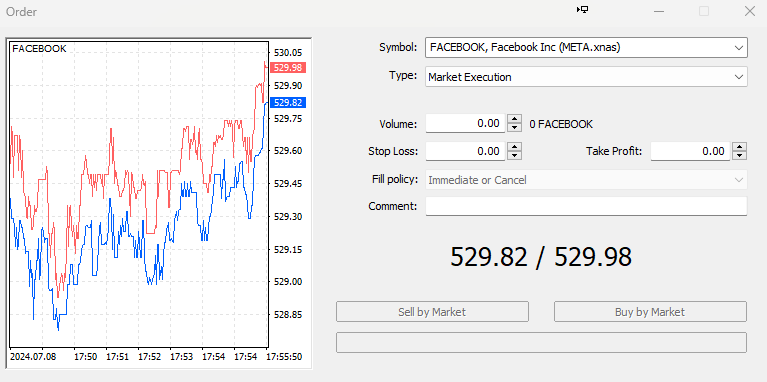
Task: Decrease Volume with the down spinner arrow
Action: [514, 128]
